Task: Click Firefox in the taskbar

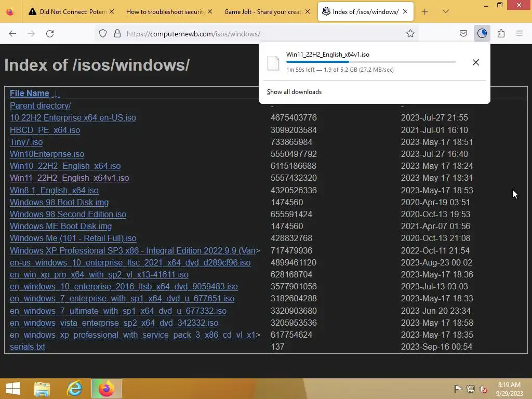Action: tap(106, 389)
